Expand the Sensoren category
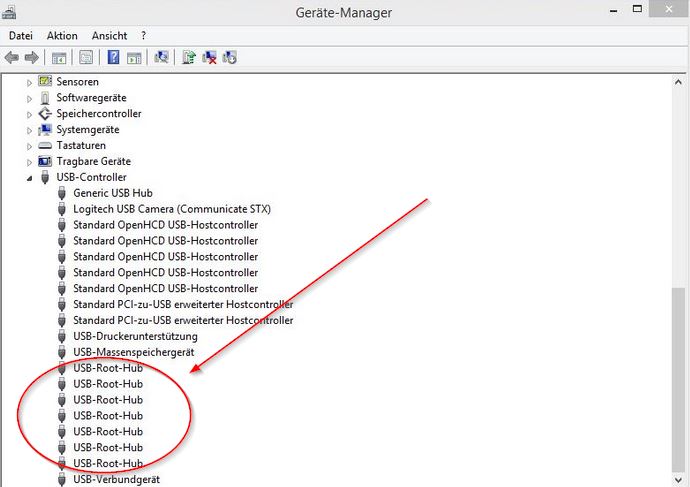This screenshot has height=487, width=690. coord(30,82)
